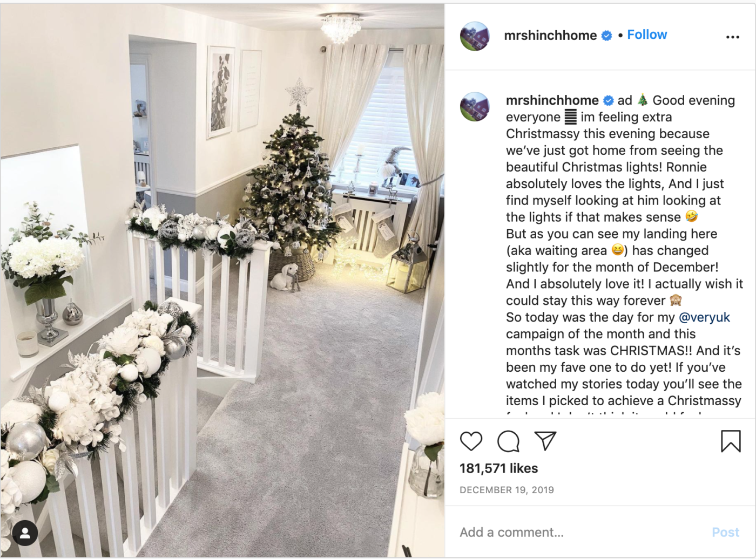
Task: Click the verified badge in the caption
Action: point(608,100)
